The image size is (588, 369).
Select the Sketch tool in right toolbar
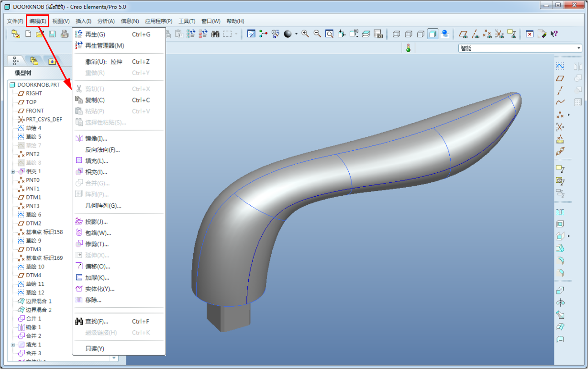click(x=560, y=66)
